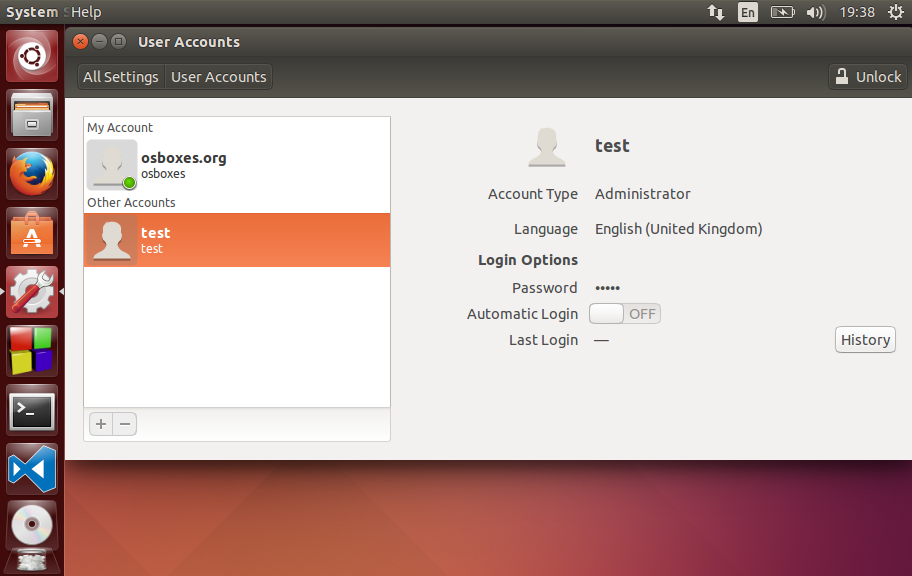Click the minus button to remove user
The image size is (912, 576).
click(125, 424)
